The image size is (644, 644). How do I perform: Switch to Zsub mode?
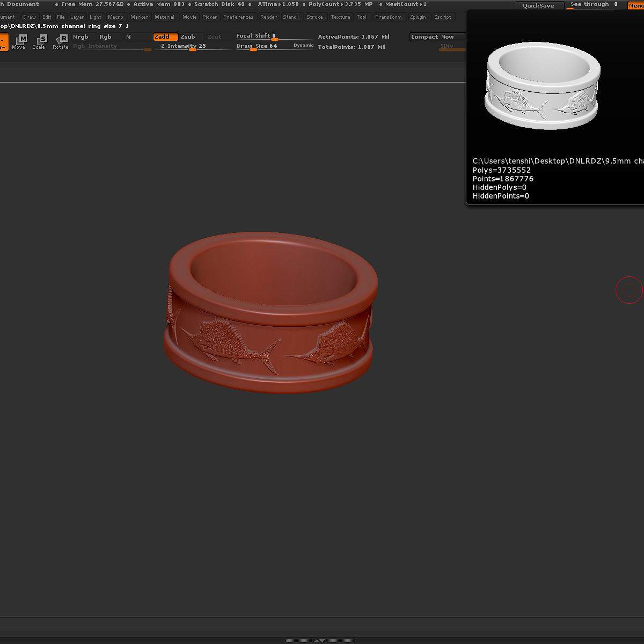pos(192,37)
